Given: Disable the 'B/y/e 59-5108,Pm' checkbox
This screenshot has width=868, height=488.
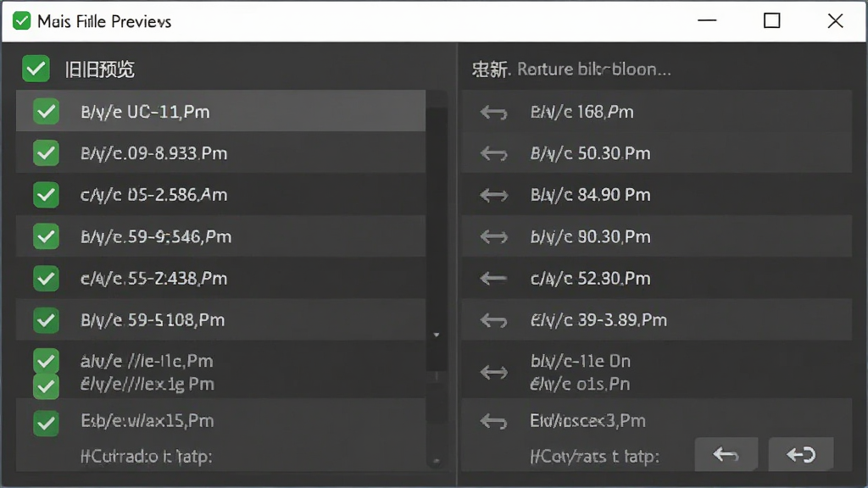Looking at the screenshot, I should [46, 319].
